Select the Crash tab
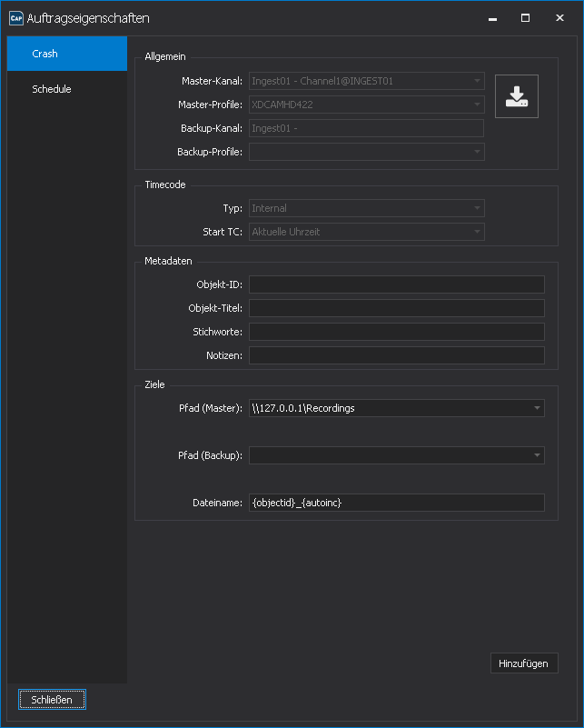 click(x=67, y=54)
